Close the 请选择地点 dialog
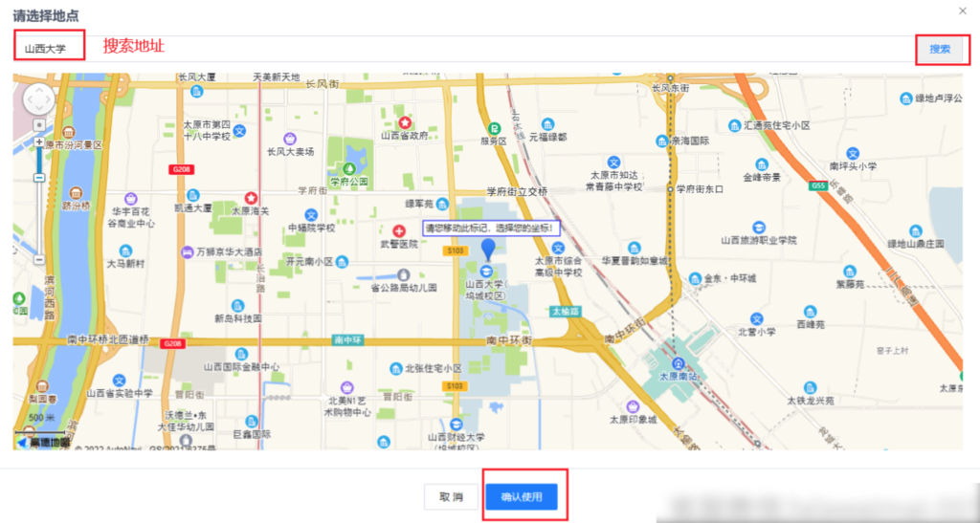 pos(963,11)
